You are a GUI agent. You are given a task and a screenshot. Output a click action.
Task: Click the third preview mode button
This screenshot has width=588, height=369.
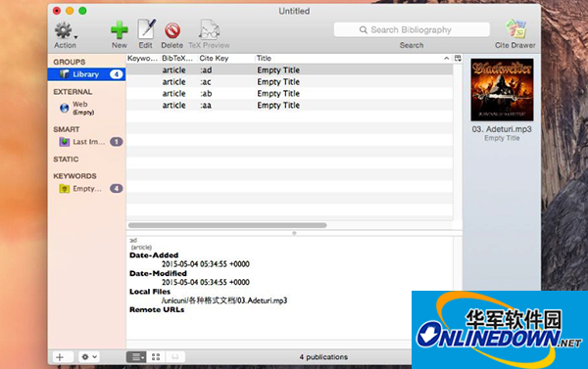(175, 357)
